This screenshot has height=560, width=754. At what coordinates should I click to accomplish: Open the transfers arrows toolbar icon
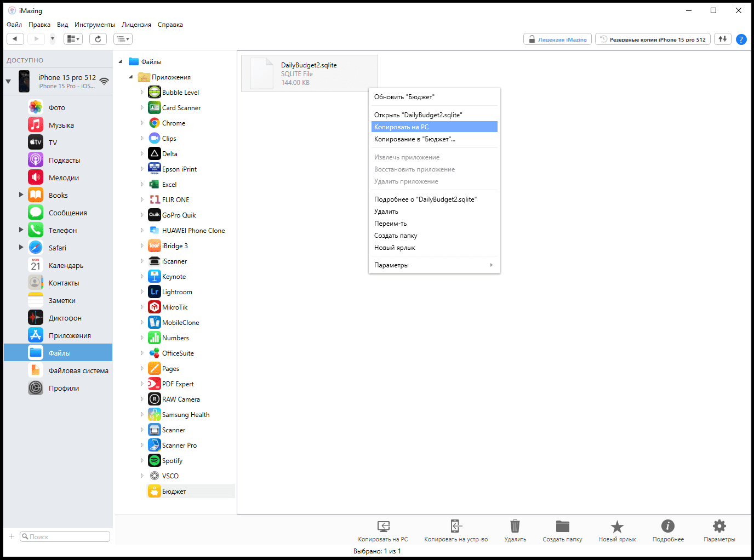coord(723,39)
